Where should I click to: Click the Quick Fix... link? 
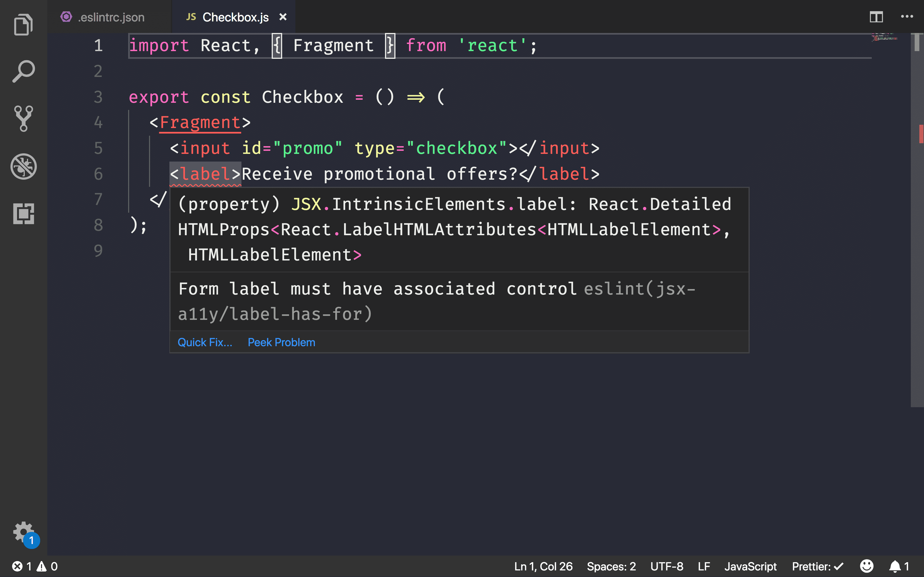[x=204, y=342]
